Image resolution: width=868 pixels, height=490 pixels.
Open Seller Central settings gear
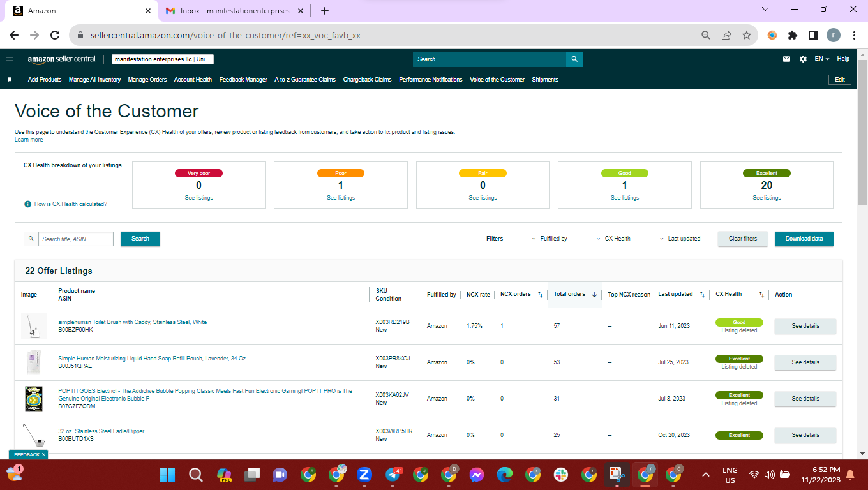point(803,59)
